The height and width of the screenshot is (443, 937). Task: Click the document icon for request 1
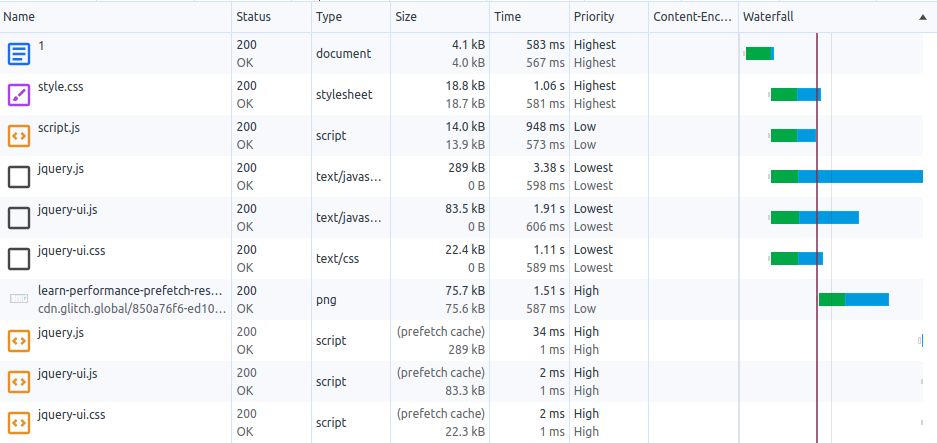(x=19, y=54)
